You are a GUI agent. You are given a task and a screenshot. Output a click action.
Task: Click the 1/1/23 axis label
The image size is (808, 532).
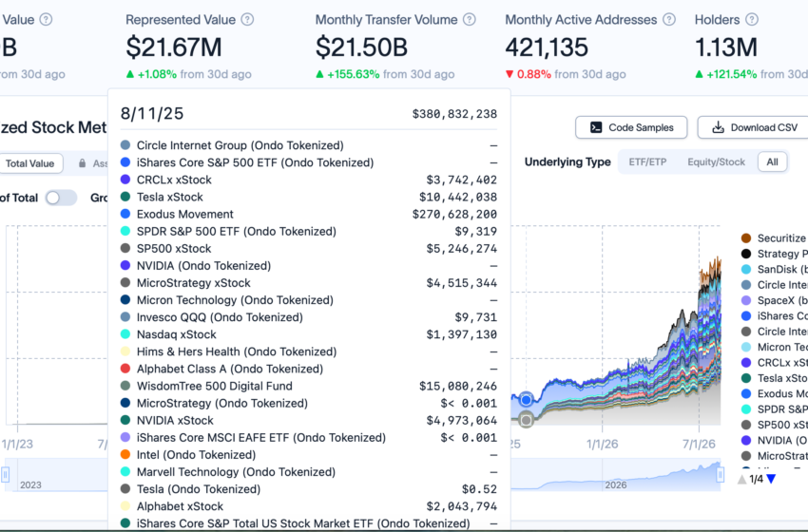17,444
